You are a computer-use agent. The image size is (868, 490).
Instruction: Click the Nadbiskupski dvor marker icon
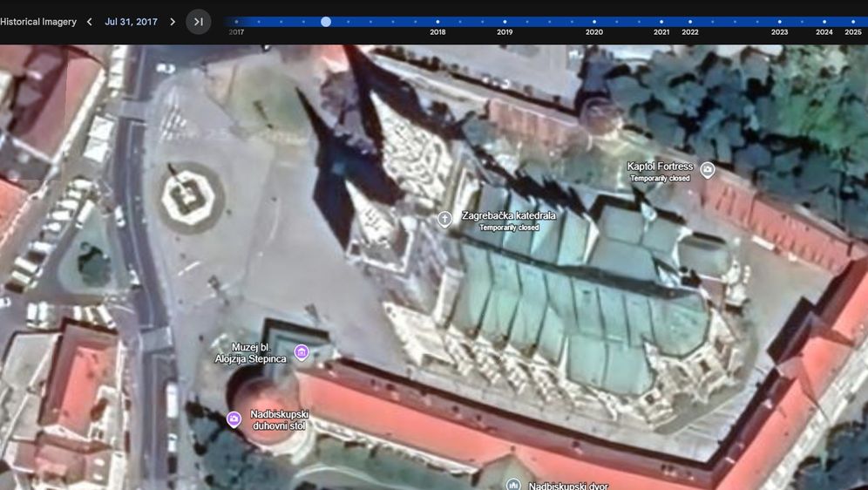[x=513, y=485]
